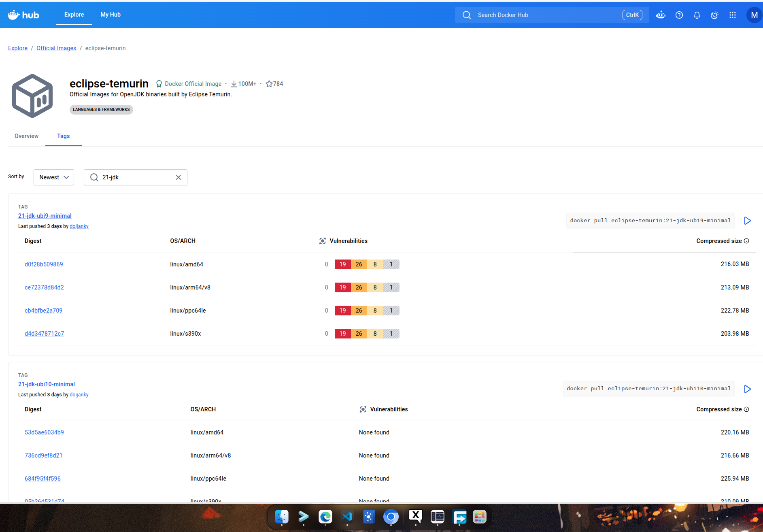Click the 100M+ downloads icon
The image size is (763, 532).
click(234, 84)
